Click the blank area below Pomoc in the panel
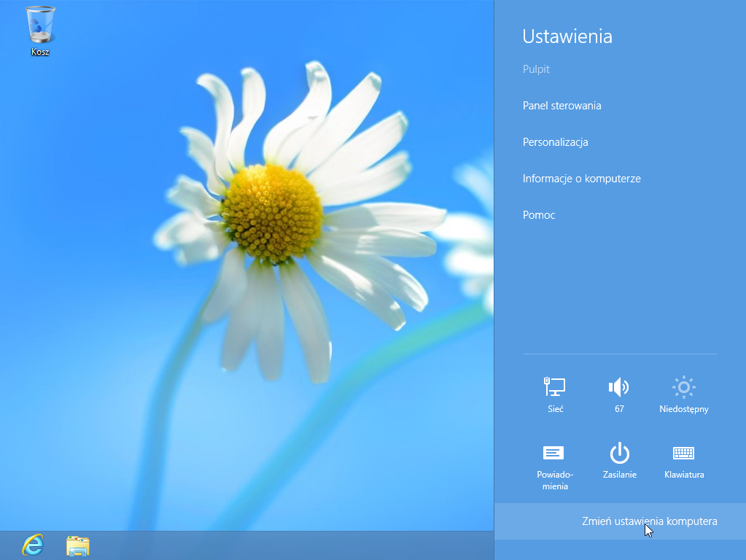The height and width of the screenshot is (560, 746). (620, 292)
